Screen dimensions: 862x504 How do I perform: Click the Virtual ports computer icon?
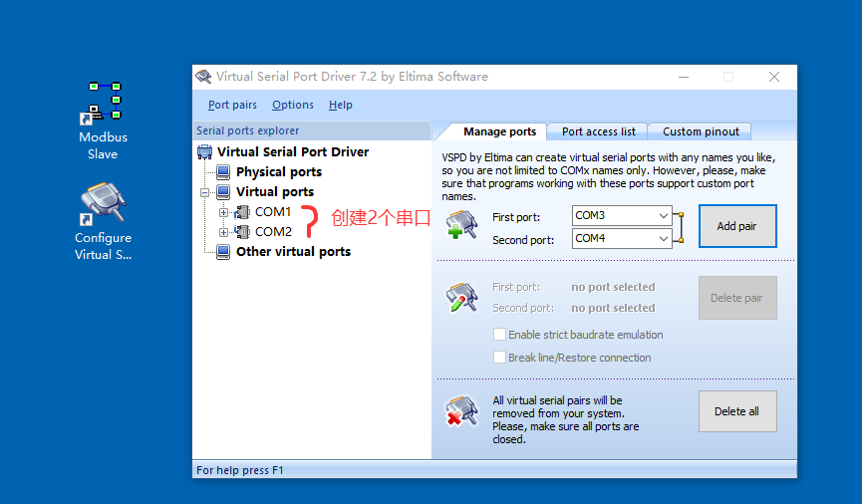223,192
